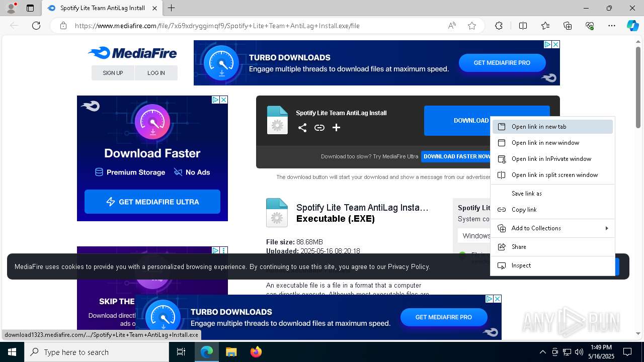
Task: Close the bottom Turbo Downloads ad
Action: click(497, 299)
